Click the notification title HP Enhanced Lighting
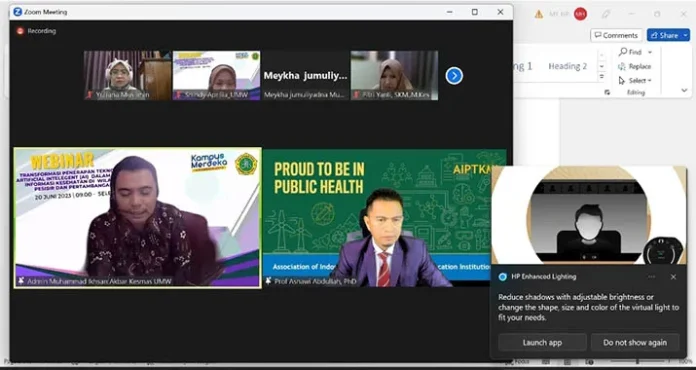Screen dimensions: 696x370 (x=544, y=277)
